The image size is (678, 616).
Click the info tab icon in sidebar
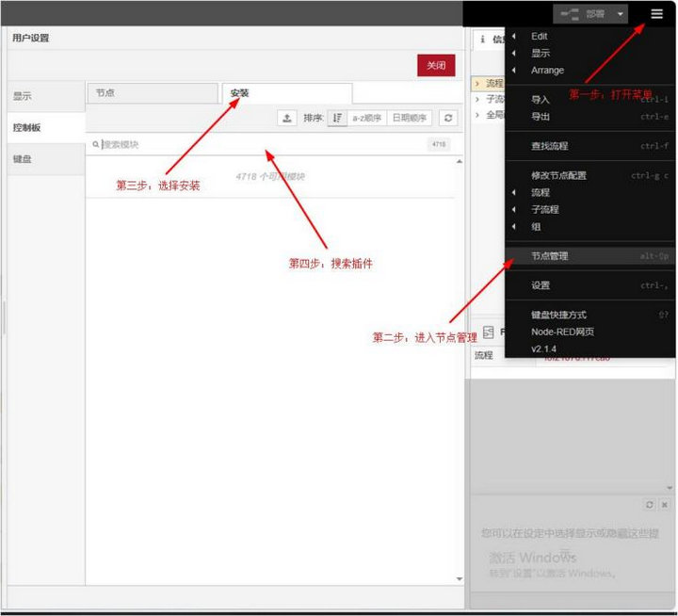483,40
